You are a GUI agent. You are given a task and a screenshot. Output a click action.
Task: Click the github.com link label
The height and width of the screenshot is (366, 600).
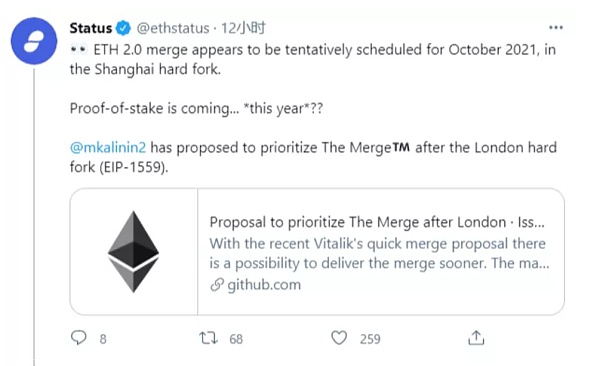(264, 285)
